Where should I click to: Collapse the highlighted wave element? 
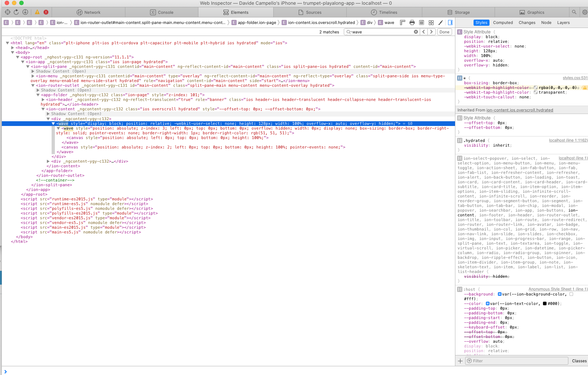(x=53, y=123)
